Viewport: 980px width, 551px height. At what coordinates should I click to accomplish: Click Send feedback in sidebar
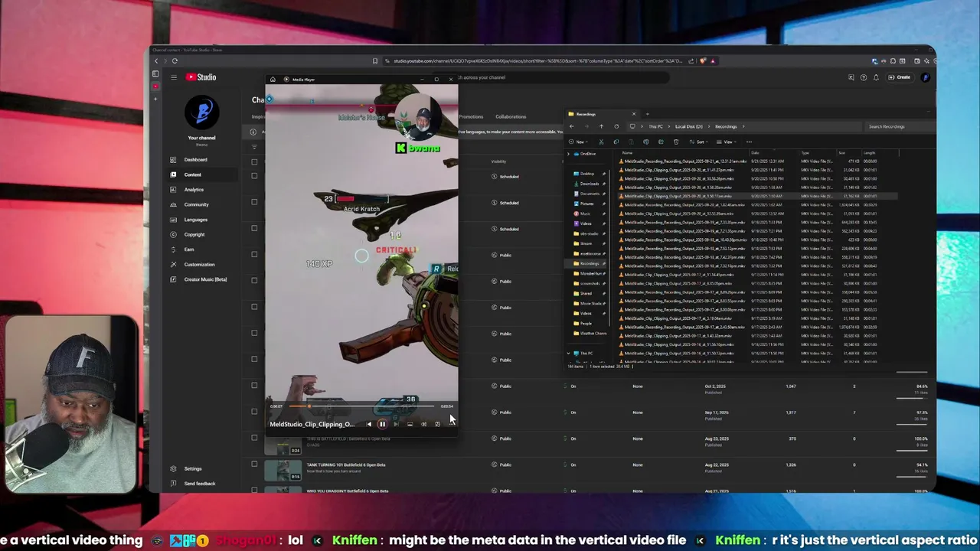(x=199, y=484)
